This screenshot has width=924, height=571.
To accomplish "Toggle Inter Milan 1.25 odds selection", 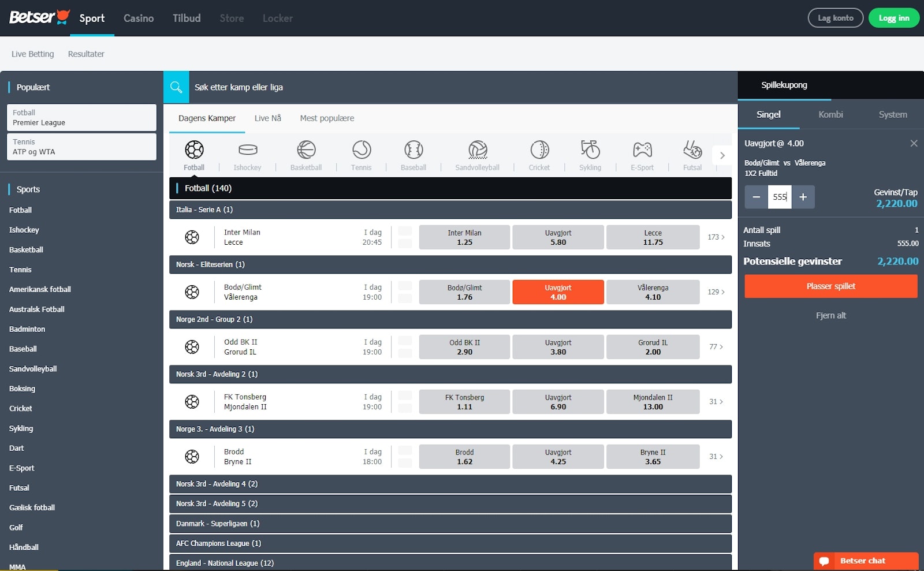I will click(x=464, y=237).
